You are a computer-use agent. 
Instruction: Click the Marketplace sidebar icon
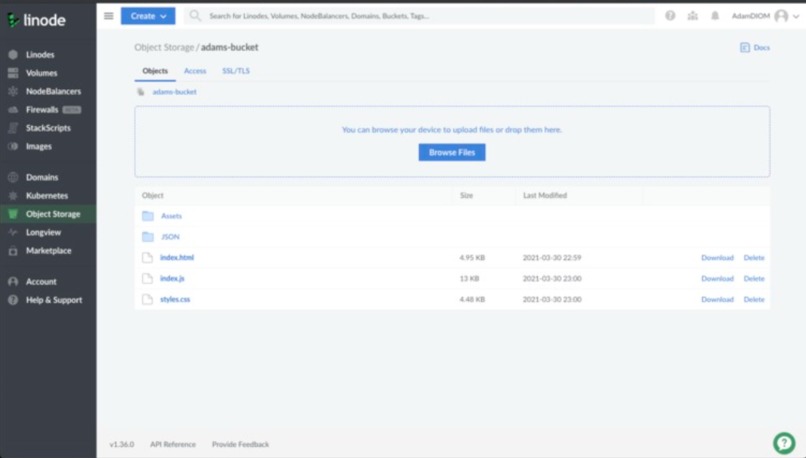(13, 251)
